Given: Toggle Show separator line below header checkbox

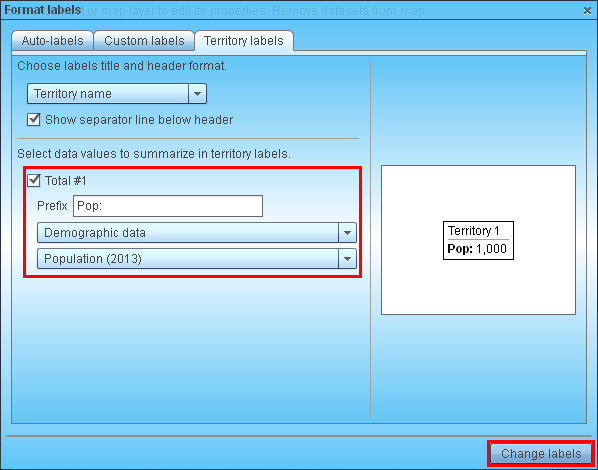Looking at the screenshot, I should pyautogui.click(x=34, y=120).
